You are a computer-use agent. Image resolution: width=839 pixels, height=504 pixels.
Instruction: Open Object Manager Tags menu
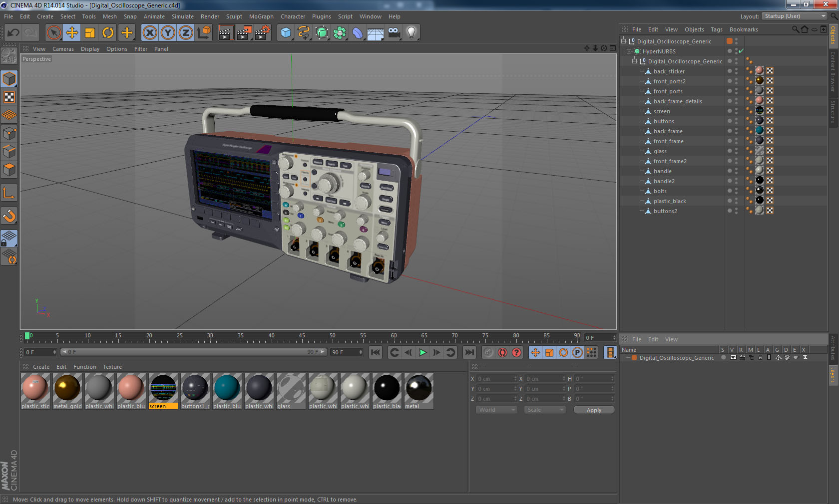coord(717,29)
